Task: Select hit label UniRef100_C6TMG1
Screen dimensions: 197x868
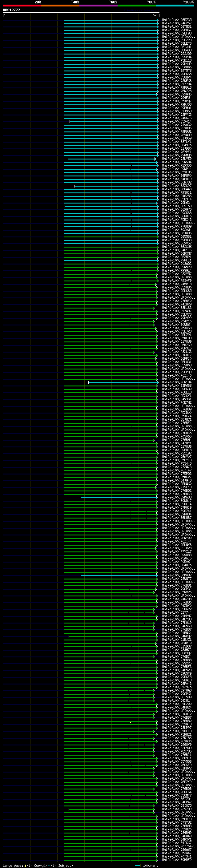Action: (x=177, y=26)
